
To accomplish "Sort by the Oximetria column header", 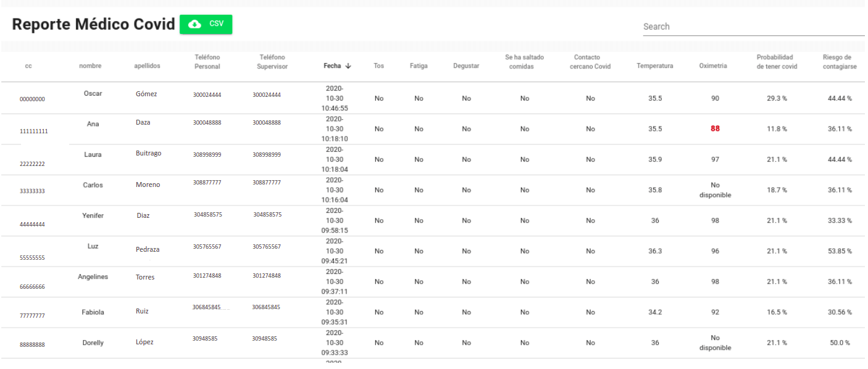I will 713,66.
